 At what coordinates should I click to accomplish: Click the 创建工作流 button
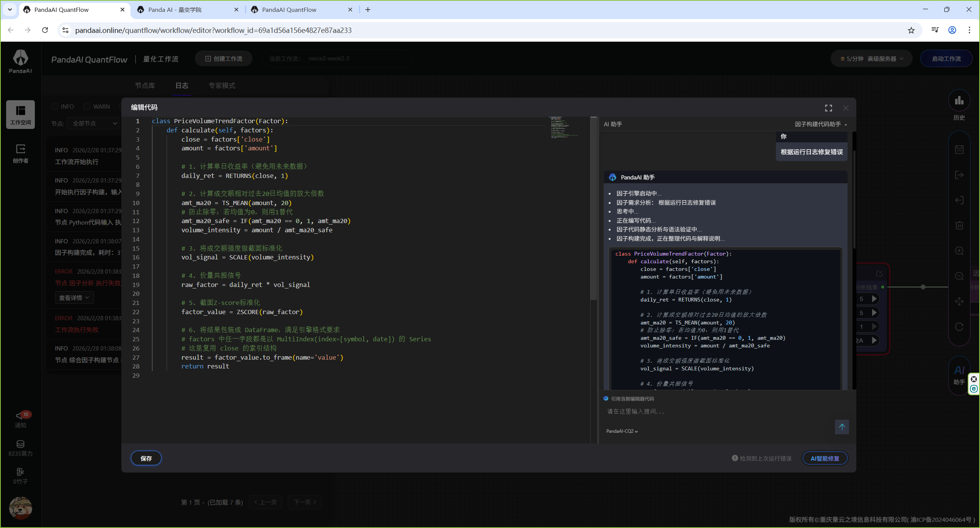tap(224, 59)
